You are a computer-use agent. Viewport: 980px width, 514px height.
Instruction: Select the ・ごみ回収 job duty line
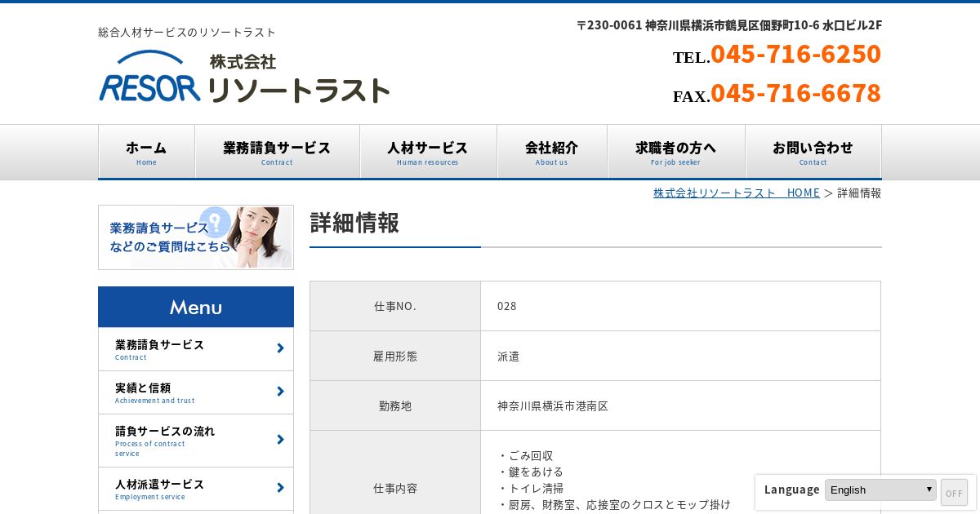525,455
